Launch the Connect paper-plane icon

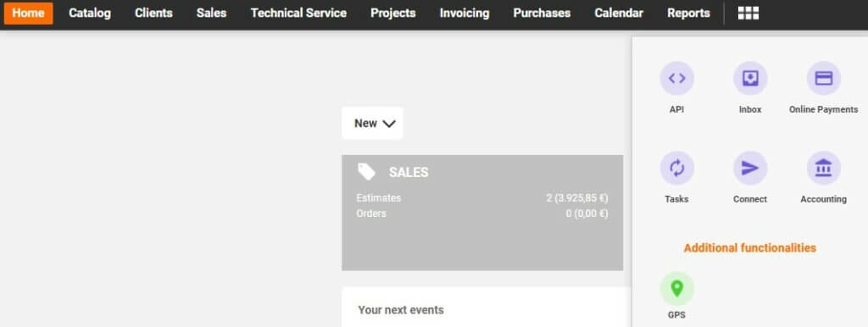click(x=750, y=169)
